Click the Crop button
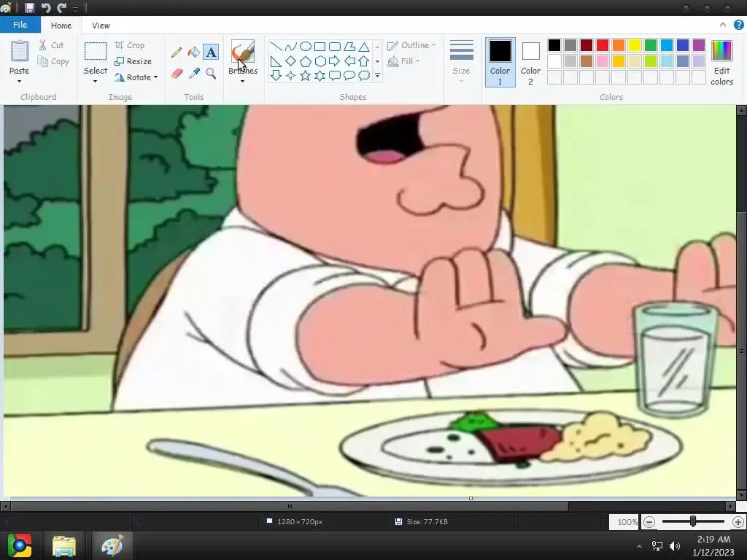 point(130,45)
